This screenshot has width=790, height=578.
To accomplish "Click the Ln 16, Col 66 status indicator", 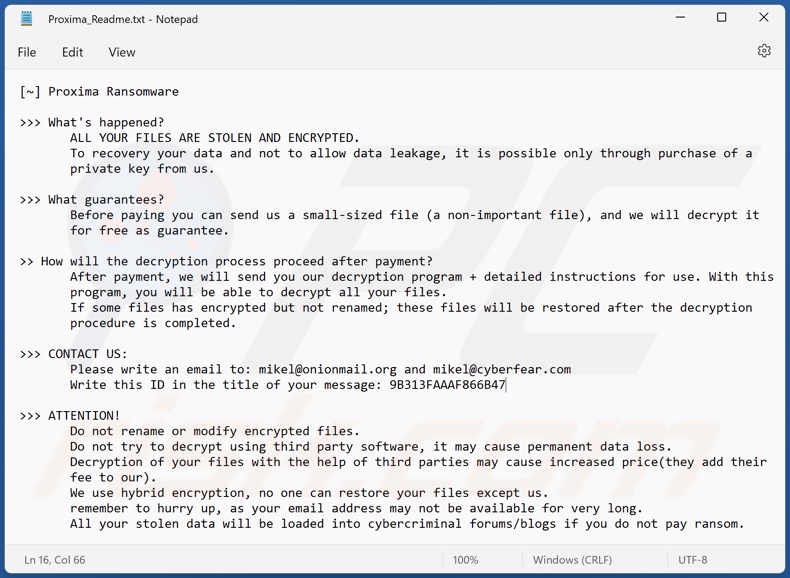I will tap(54, 560).
